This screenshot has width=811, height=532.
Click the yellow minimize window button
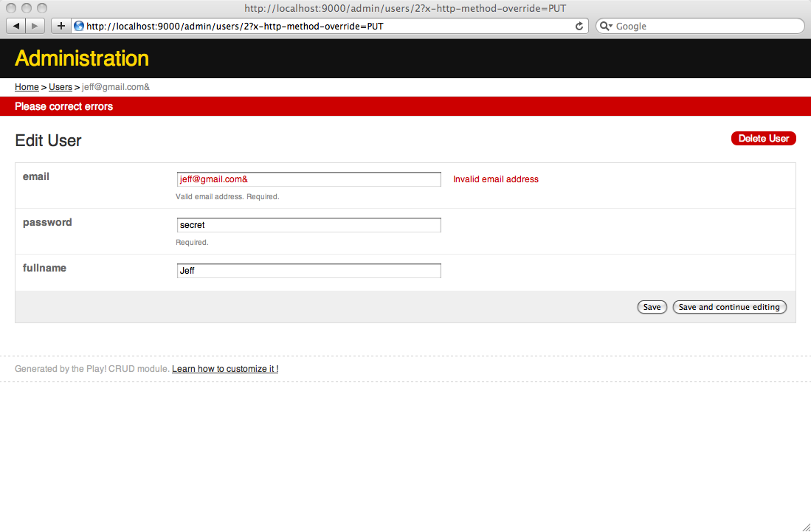click(x=27, y=8)
